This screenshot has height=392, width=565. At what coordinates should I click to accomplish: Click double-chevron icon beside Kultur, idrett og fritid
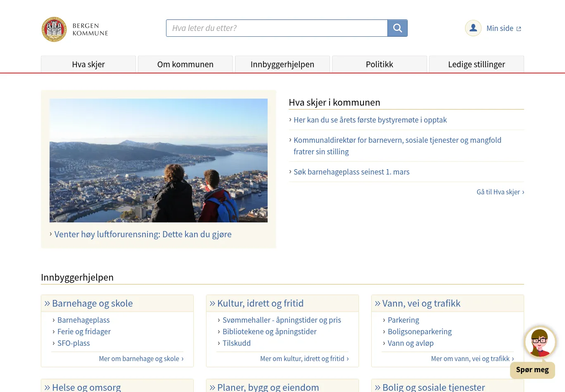[212, 304]
